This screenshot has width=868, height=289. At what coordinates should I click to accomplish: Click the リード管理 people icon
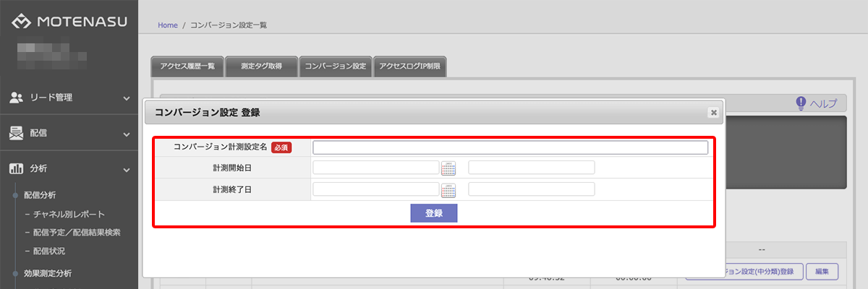16,98
